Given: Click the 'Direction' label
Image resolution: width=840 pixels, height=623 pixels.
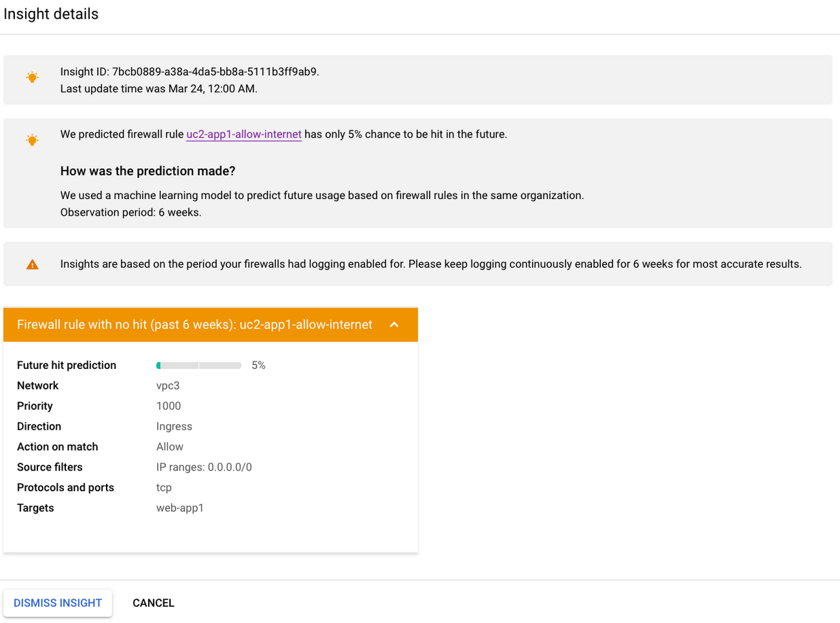Looking at the screenshot, I should (39, 426).
